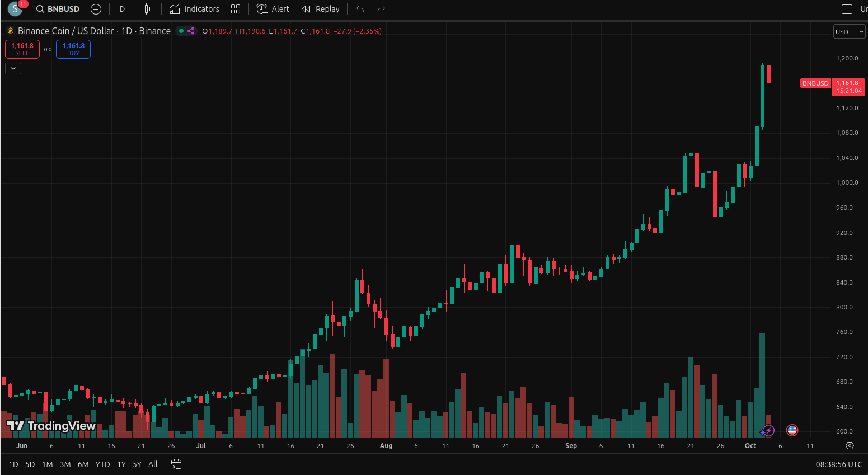This screenshot has width=868, height=475.
Task: Click the Low value 1,161.7
Action: [x=285, y=31]
